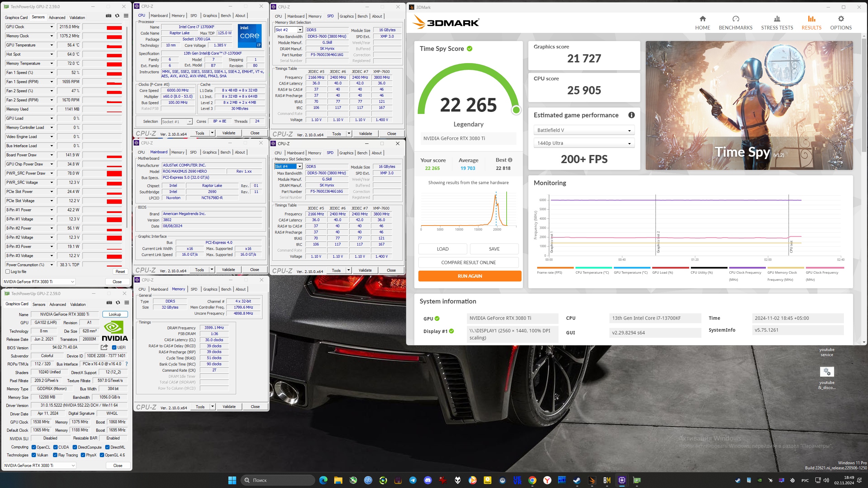
Task: Toggle UEFI checkbox in GPU-Z
Action: pyautogui.click(x=114, y=348)
